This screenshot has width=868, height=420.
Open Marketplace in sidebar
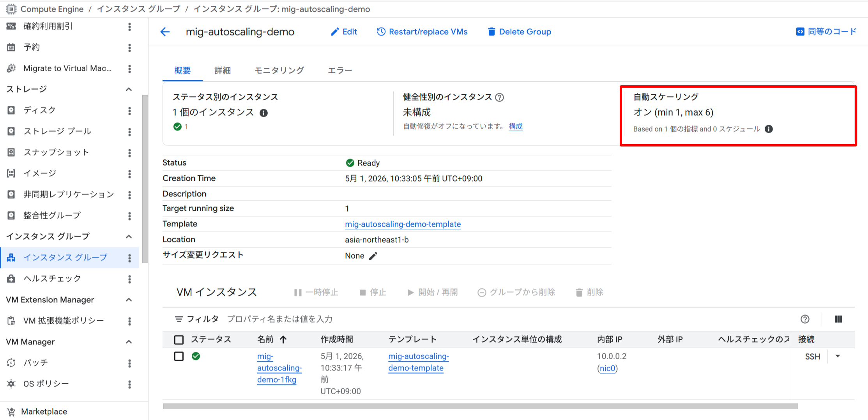(x=44, y=411)
